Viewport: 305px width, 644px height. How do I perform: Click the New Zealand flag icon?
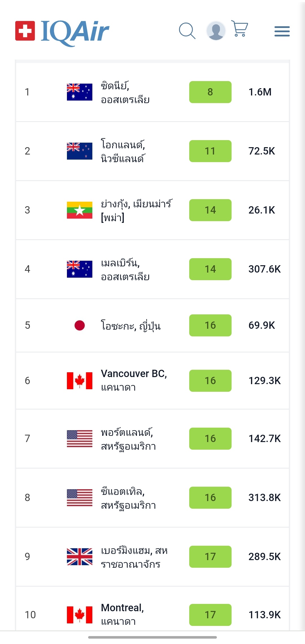click(x=79, y=151)
